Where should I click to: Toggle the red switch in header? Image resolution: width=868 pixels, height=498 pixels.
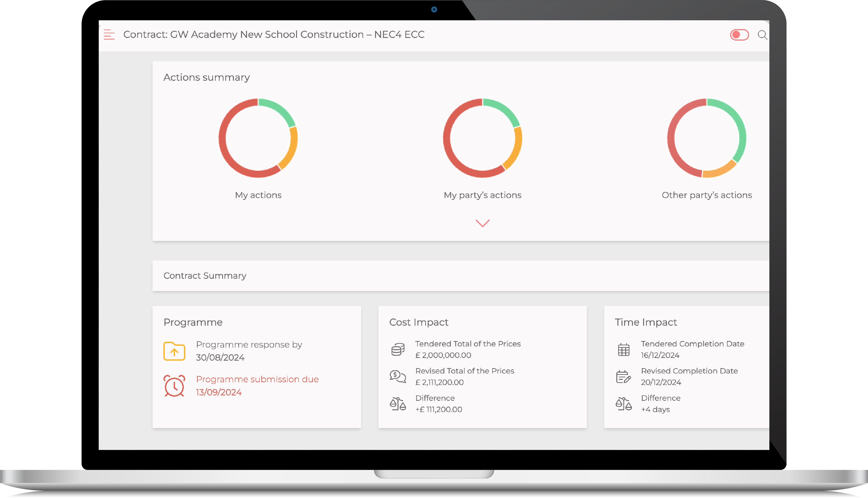pyautogui.click(x=739, y=35)
